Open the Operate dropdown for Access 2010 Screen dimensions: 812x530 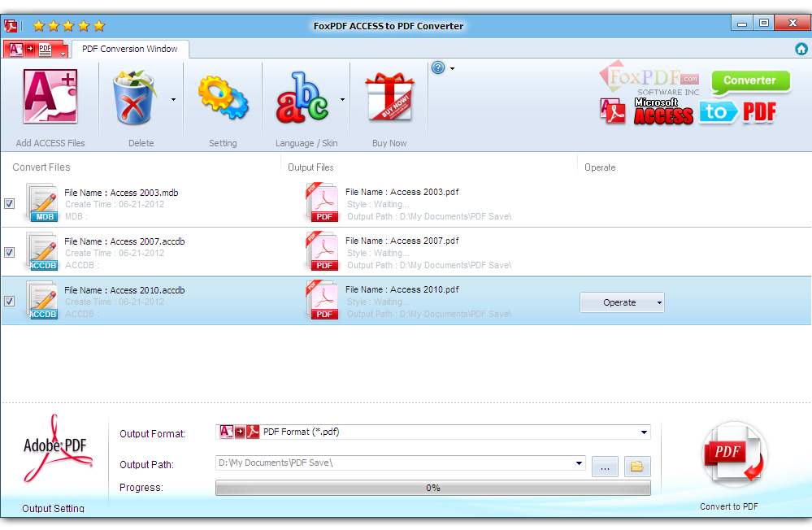pos(622,302)
